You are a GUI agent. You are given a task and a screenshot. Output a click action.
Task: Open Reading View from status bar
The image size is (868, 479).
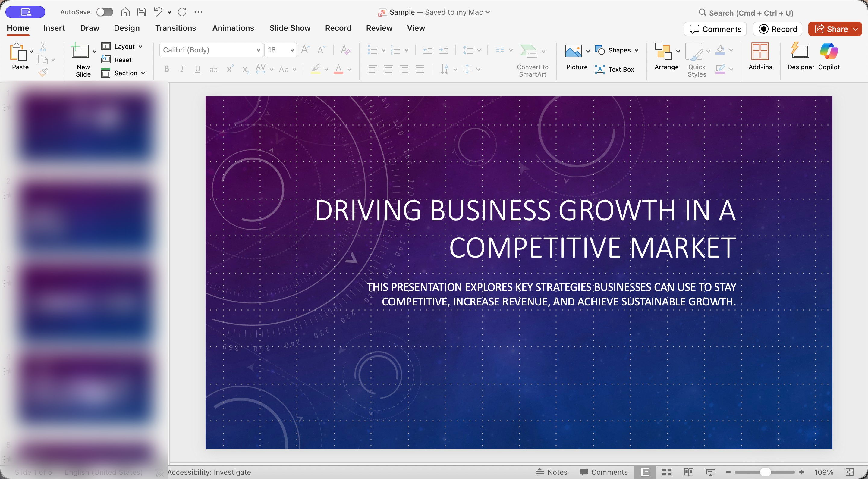688,472
